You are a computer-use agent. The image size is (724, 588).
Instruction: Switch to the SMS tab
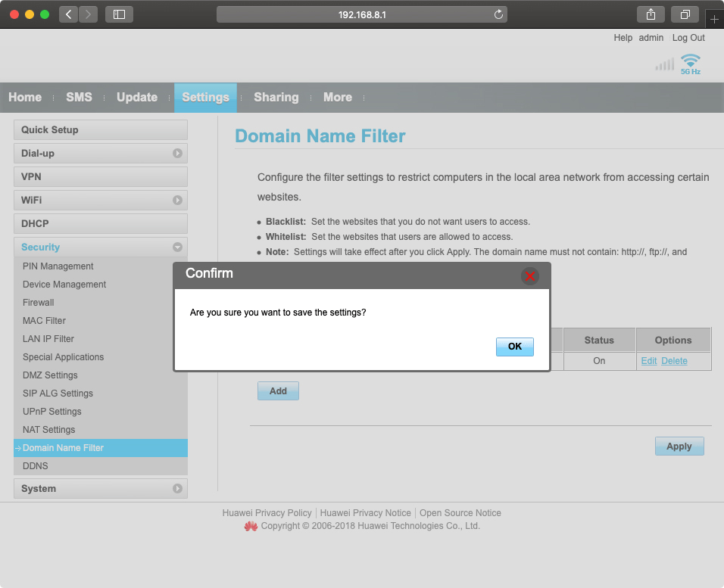[x=79, y=97]
